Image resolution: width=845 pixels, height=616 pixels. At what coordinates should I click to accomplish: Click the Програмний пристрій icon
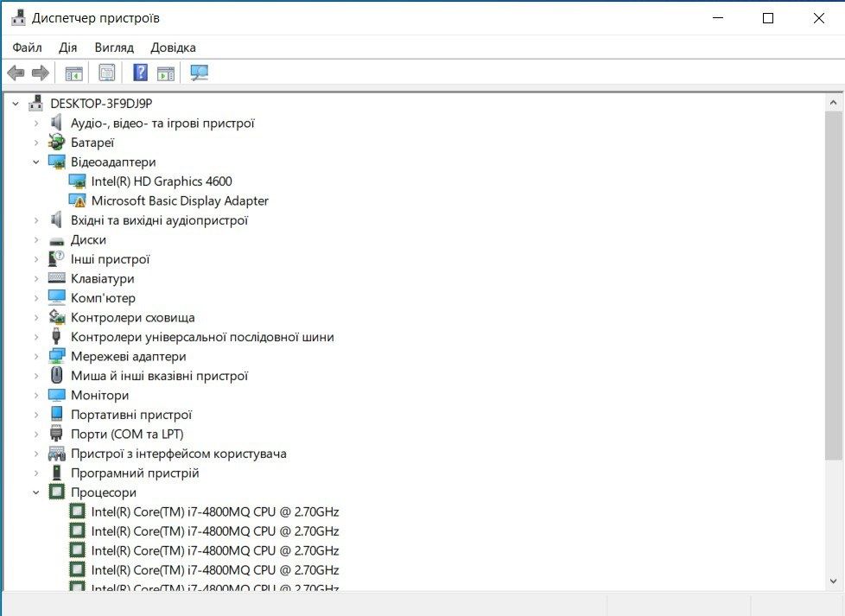click(56, 472)
